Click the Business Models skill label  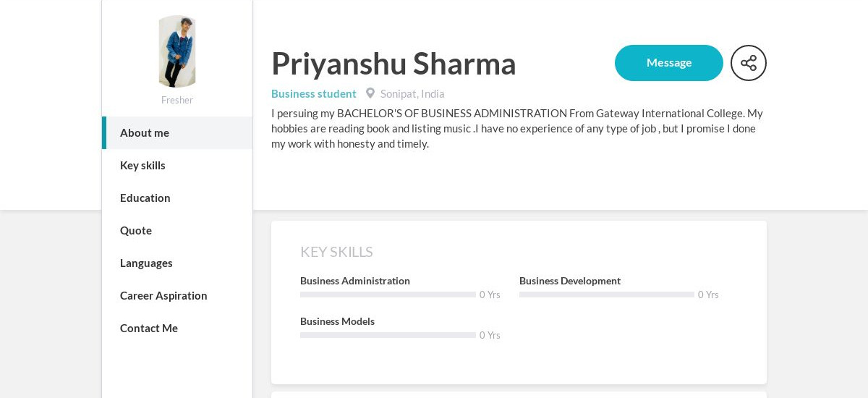pos(337,321)
